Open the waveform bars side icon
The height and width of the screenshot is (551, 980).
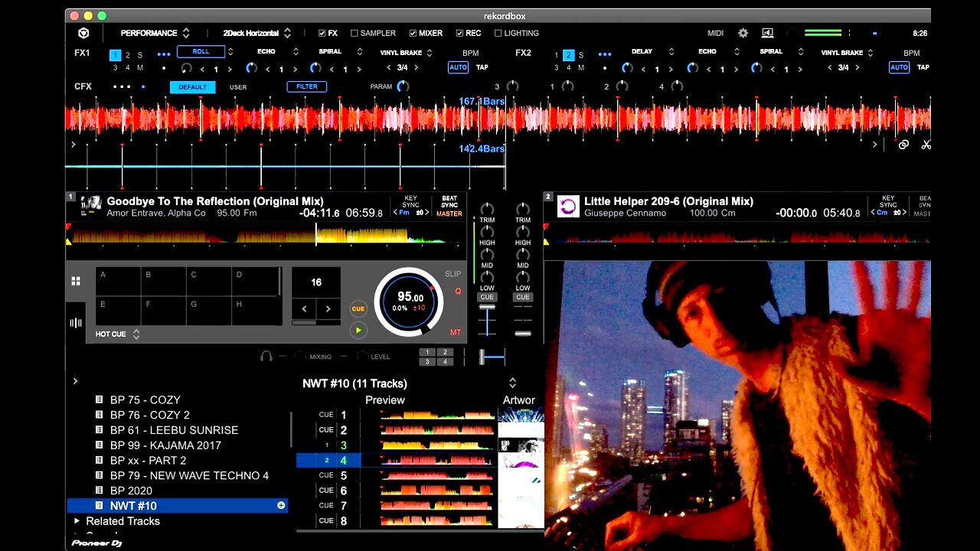(x=76, y=322)
